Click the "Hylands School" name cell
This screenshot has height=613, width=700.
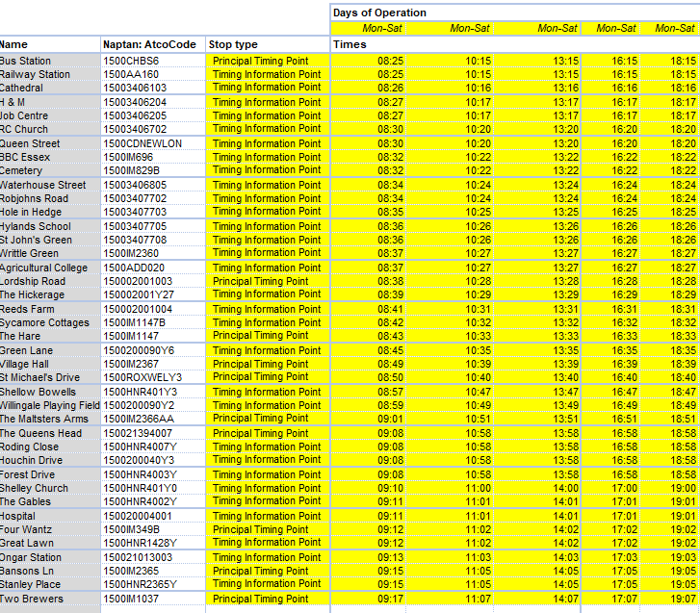pos(48,226)
